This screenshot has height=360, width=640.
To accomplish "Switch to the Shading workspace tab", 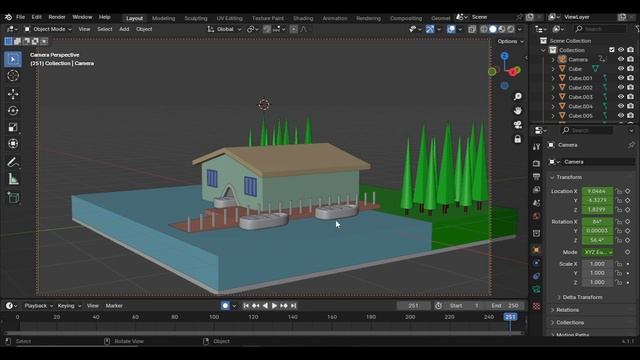I will click(303, 18).
